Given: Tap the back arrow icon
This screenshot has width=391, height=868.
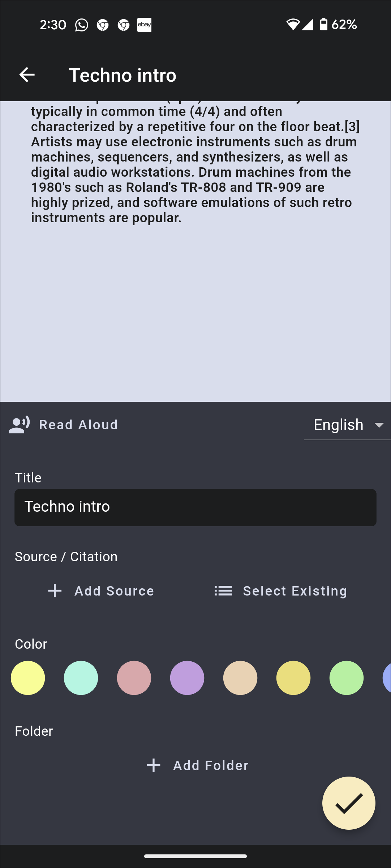Looking at the screenshot, I should [27, 75].
